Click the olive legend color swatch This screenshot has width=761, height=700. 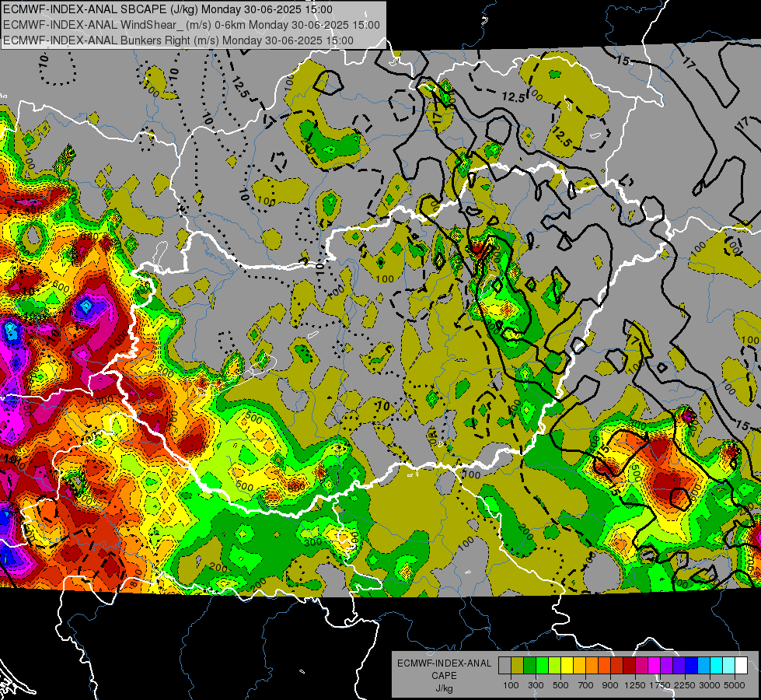[x=517, y=666]
